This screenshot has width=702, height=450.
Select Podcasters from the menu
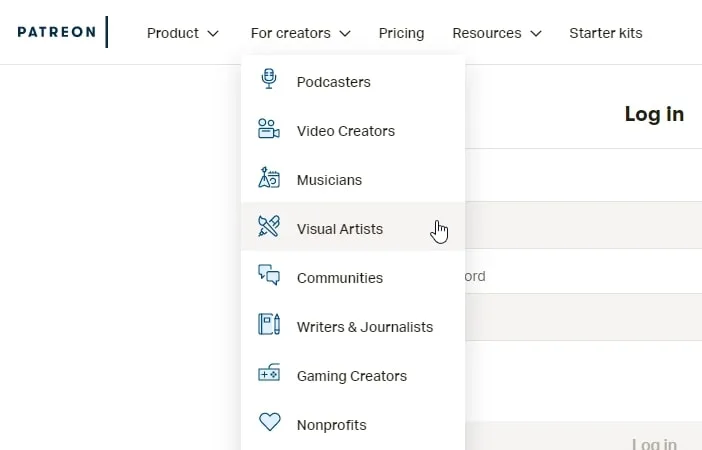click(x=333, y=82)
